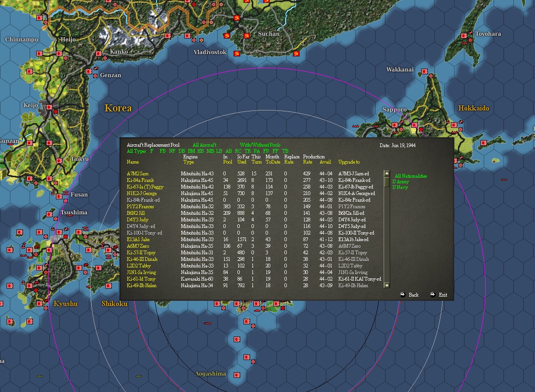Click the Exit button label
The height and width of the screenshot is (392, 535).
pos(443,295)
